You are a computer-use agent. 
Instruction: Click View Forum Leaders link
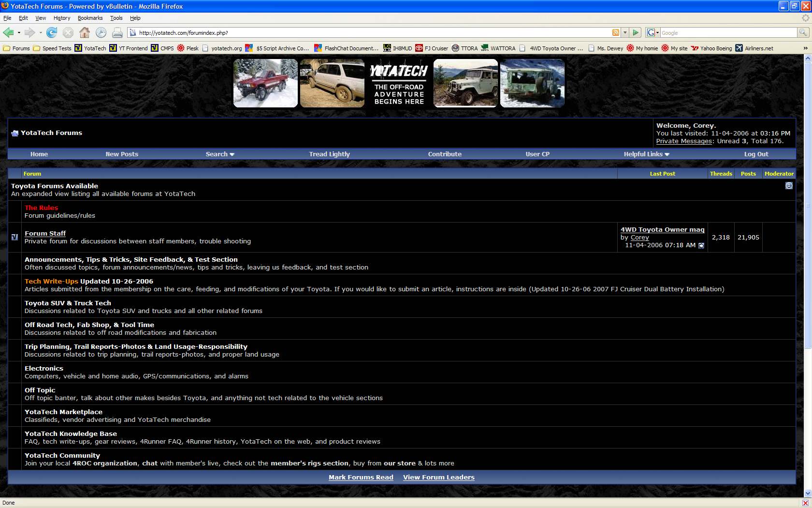click(x=439, y=477)
